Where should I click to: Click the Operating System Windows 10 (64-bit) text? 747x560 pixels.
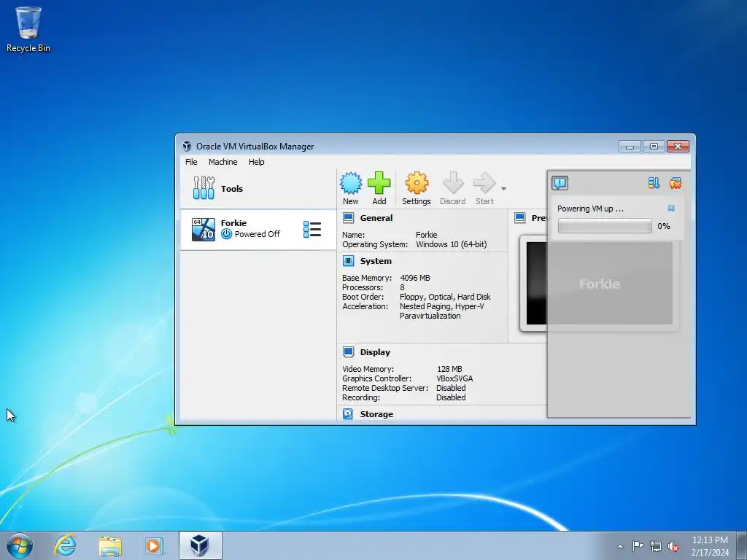451,245
